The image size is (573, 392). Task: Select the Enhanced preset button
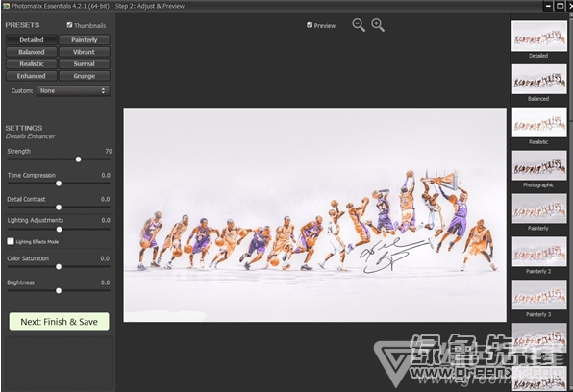click(x=32, y=76)
